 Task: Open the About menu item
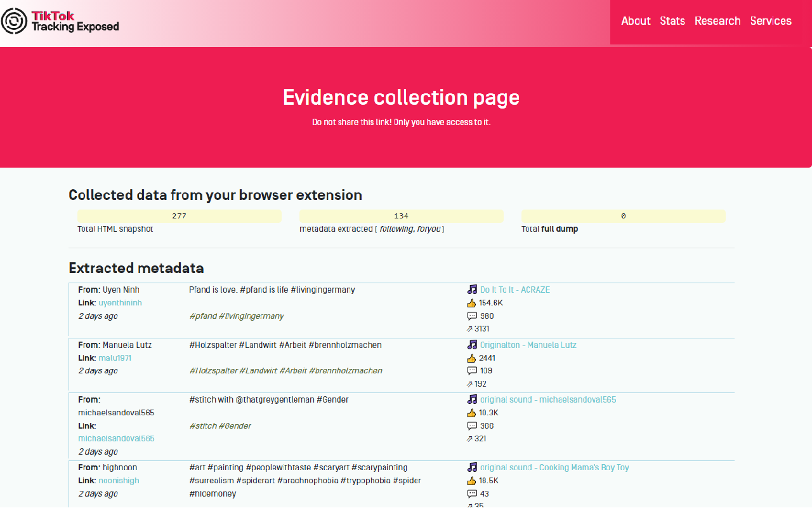[636, 21]
